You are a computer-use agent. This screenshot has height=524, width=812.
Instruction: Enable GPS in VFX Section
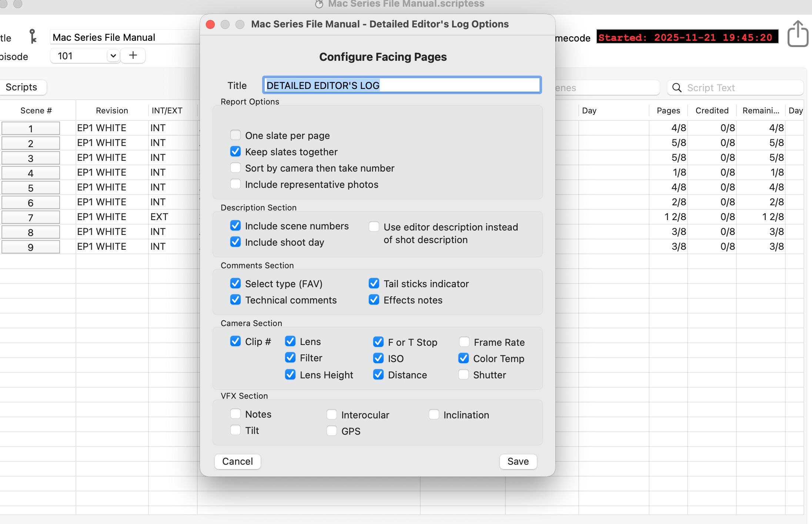332,431
